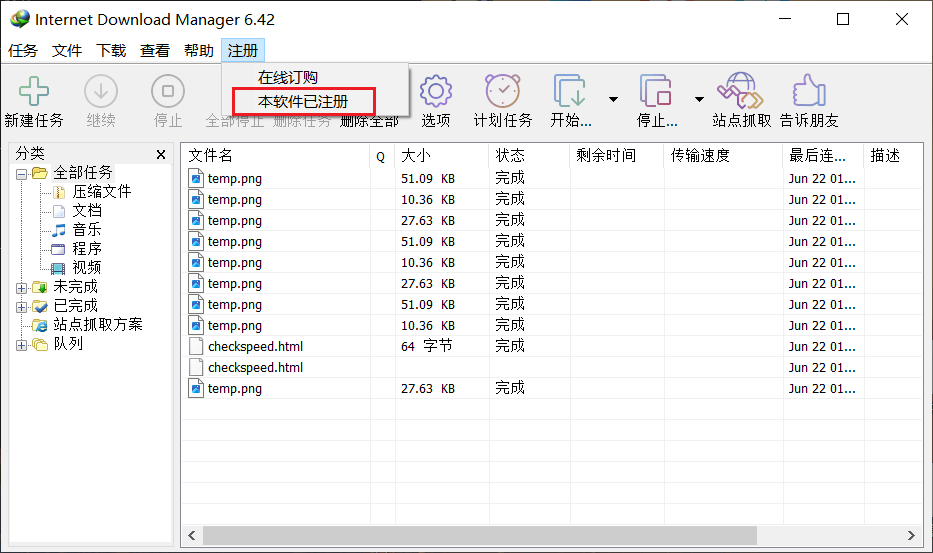This screenshot has height=553, width=933.
Task: Expand the 队列 tree node
Action: click(22, 345)
